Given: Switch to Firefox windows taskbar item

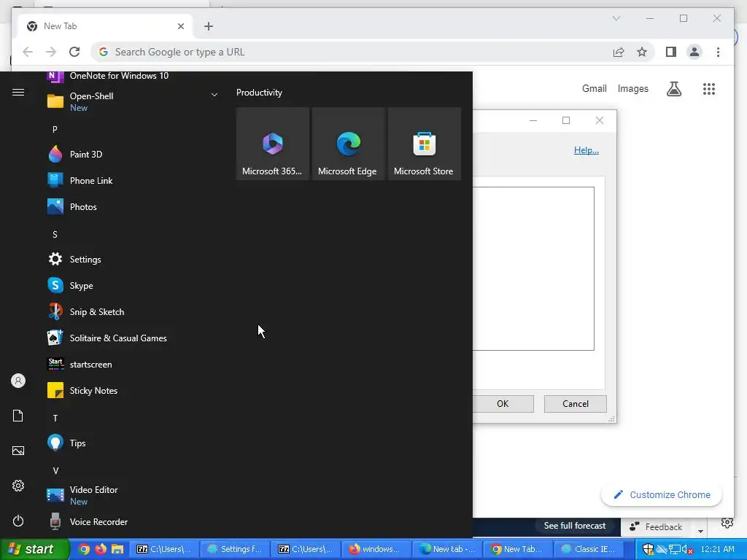Looking at the screenshot, I should [x=376, y=549].
